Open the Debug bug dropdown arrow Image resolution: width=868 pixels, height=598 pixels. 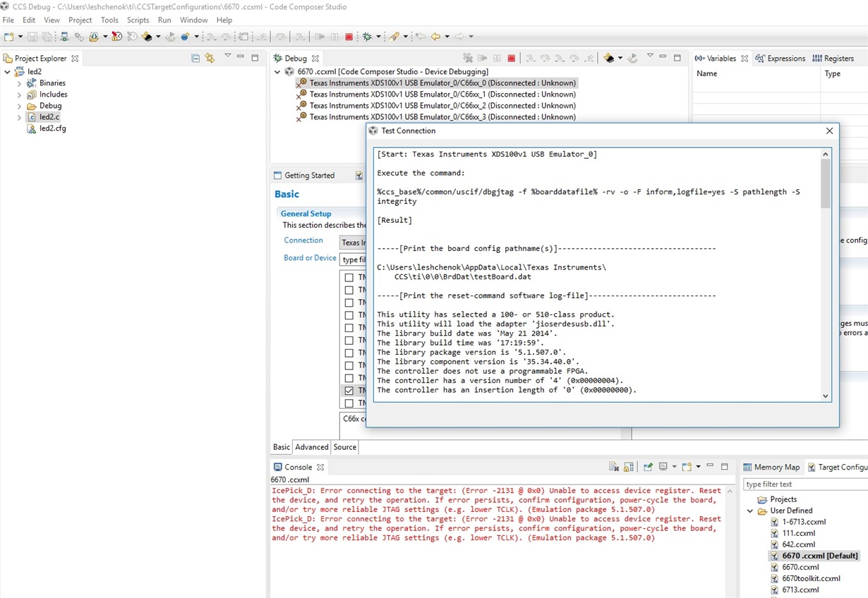pyautogui.click(x=378, y=37)
